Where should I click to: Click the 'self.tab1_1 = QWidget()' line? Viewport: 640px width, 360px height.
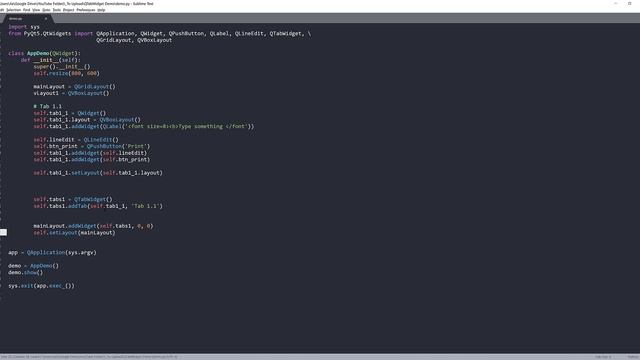pyautogui.click(x=70, y=113)
